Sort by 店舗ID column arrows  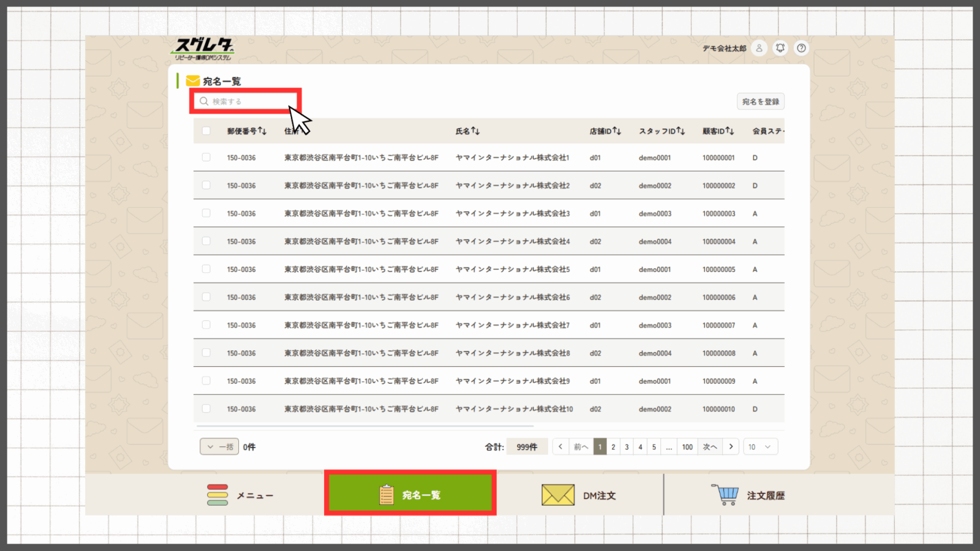[617, 131]
